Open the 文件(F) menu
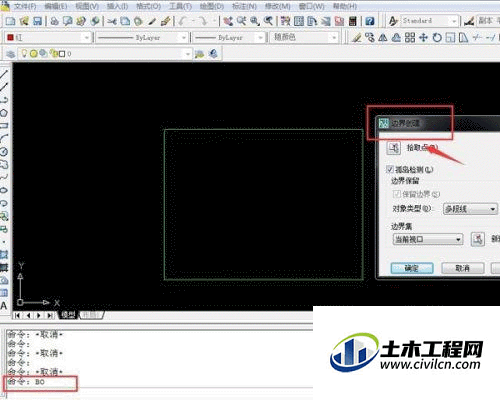The image size is (500, 400). (25, 6)
